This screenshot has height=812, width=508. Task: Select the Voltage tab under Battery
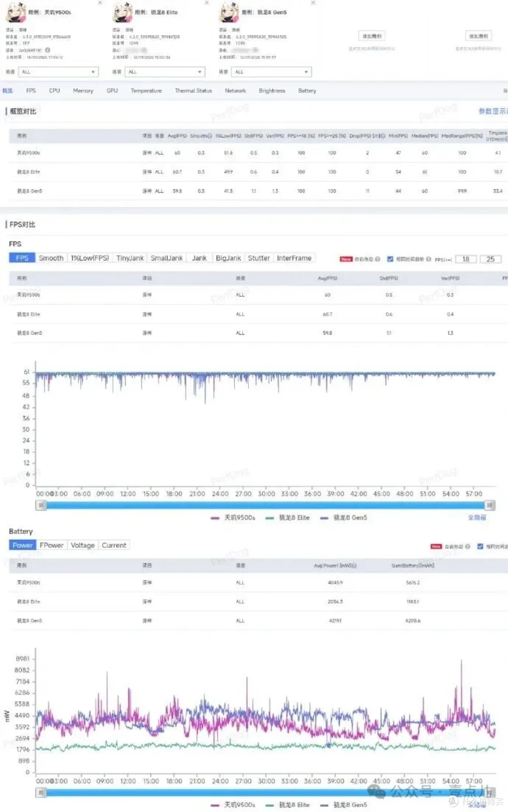coord(83,545)
